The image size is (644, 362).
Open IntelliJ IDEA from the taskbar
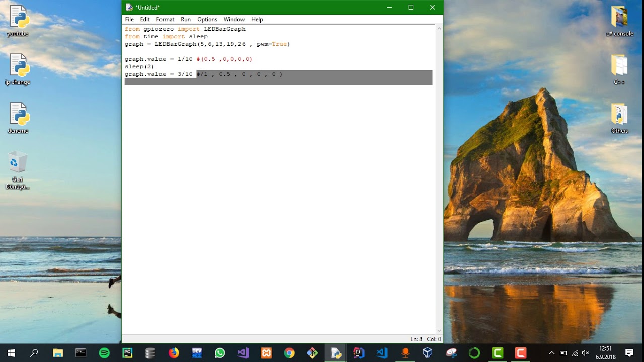point(359,353)
